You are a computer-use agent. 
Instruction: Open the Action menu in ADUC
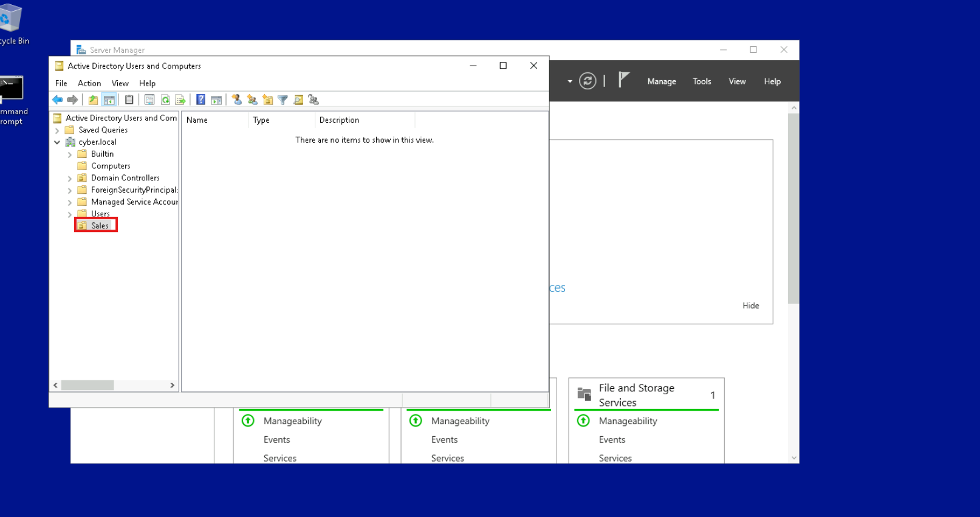tap(89, 83)
